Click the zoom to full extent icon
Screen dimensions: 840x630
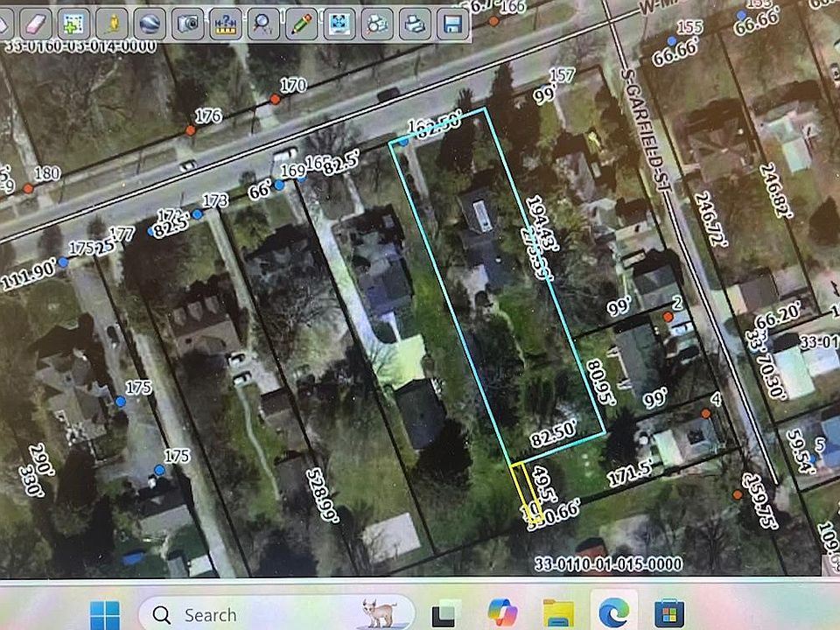pos(339,23)
